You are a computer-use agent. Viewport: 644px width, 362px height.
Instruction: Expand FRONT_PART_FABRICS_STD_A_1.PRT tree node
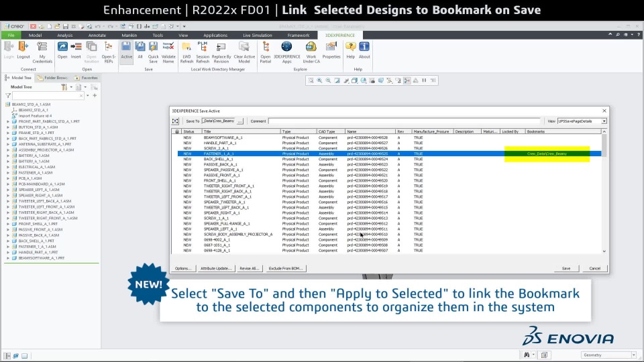pyautogui.click(x=8, y=121)
